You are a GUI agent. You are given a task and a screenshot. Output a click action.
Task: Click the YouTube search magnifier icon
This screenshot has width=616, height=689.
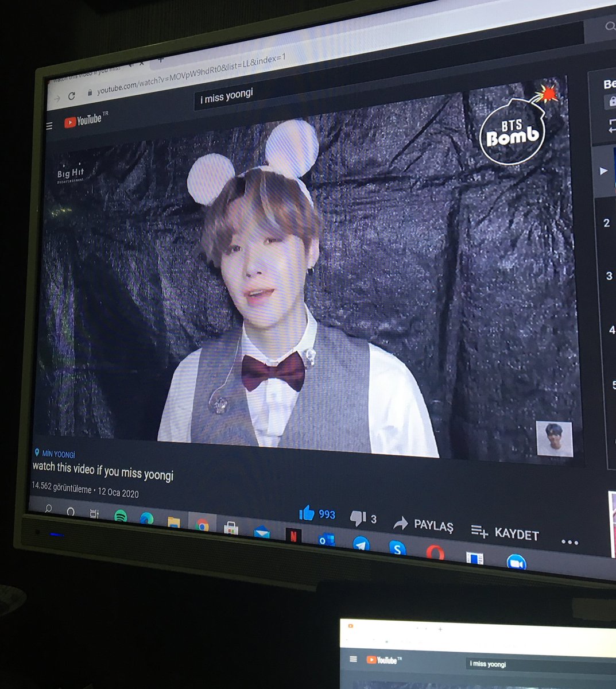tap(610, 26)
